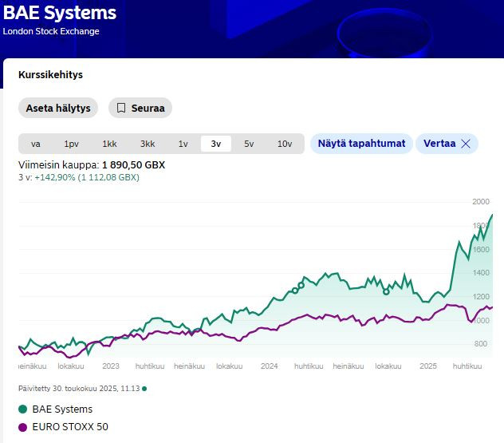Screen dimensions: 504x443
Task: Click the BAE Systems legend dot
Action: click(23, 409)
